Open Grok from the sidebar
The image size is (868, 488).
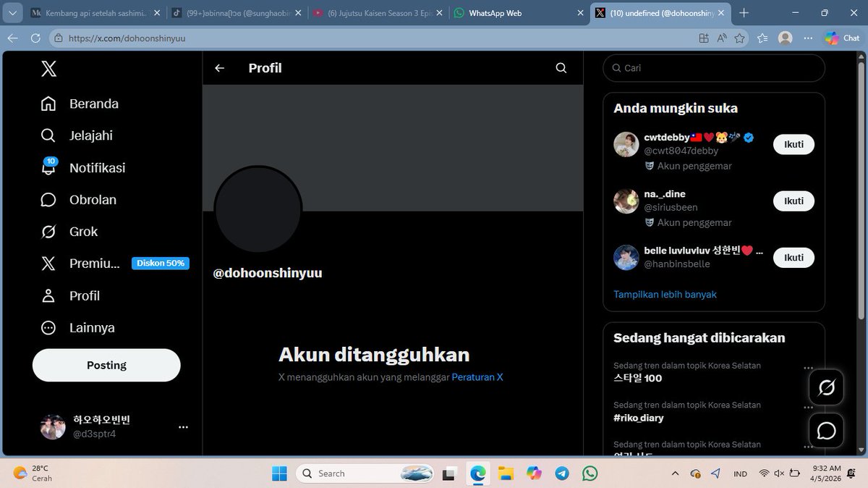tap(69, 232)
